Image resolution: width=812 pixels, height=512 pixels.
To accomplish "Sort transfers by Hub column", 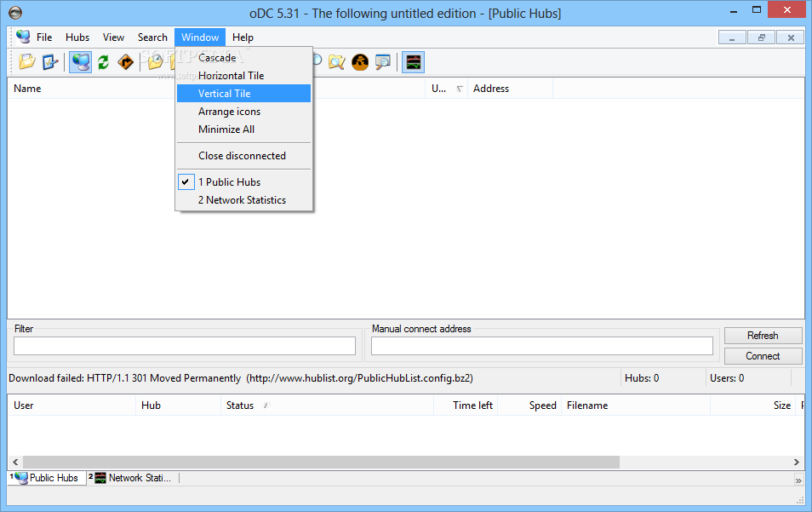I will [178, 406].
